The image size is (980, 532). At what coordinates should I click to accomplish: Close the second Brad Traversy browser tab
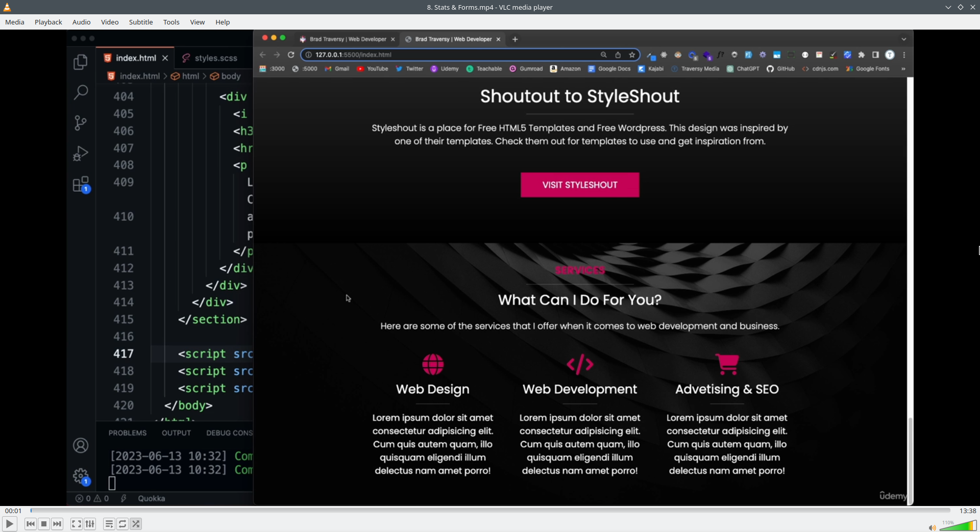[x=498, y=39]
